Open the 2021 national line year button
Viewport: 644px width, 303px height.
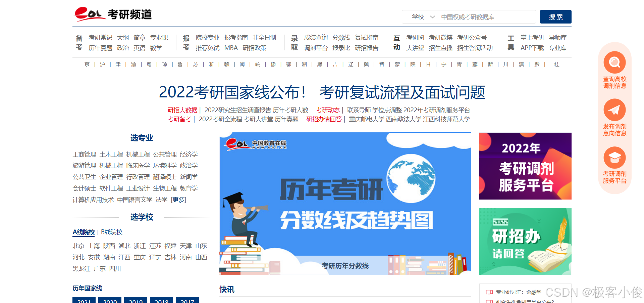tap(84, 300)
